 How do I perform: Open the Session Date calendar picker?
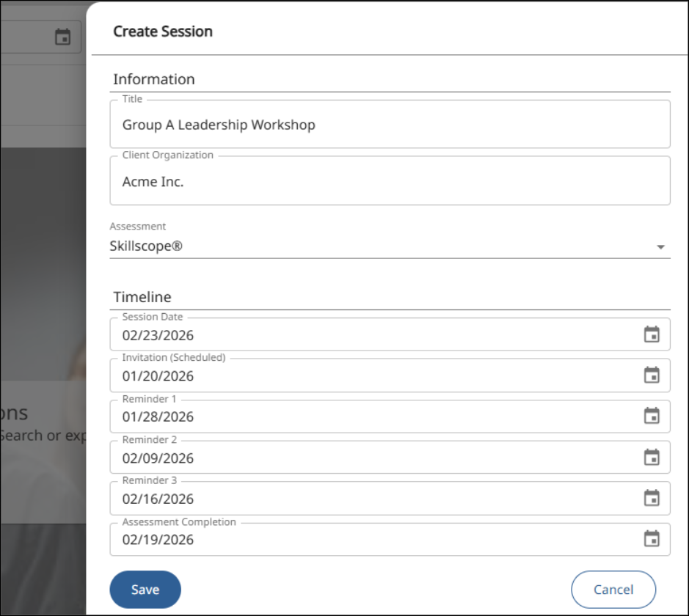click(651, 334)
